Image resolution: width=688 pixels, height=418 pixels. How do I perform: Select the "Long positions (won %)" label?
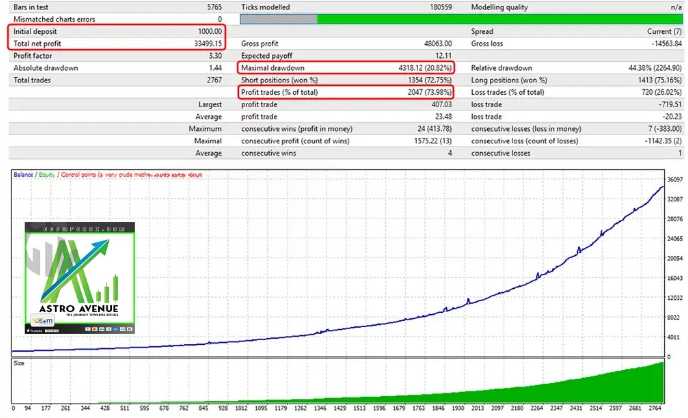click(509, 80)
